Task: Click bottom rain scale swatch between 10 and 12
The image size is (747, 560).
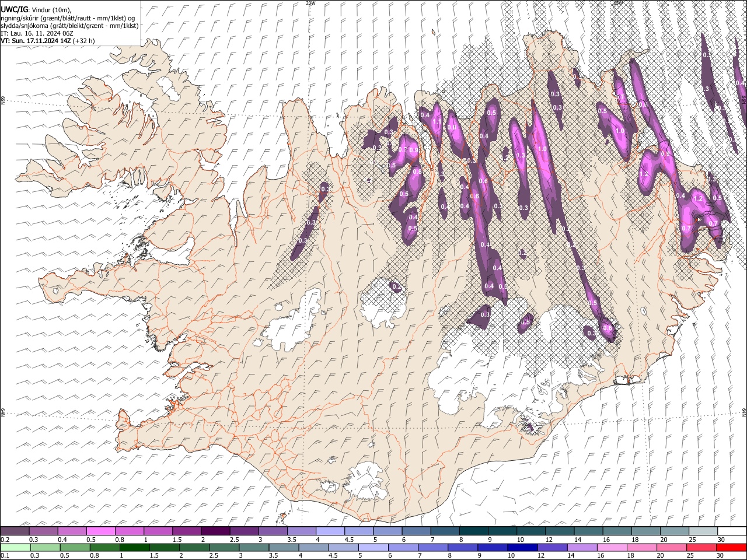Action: pos(523,547)
